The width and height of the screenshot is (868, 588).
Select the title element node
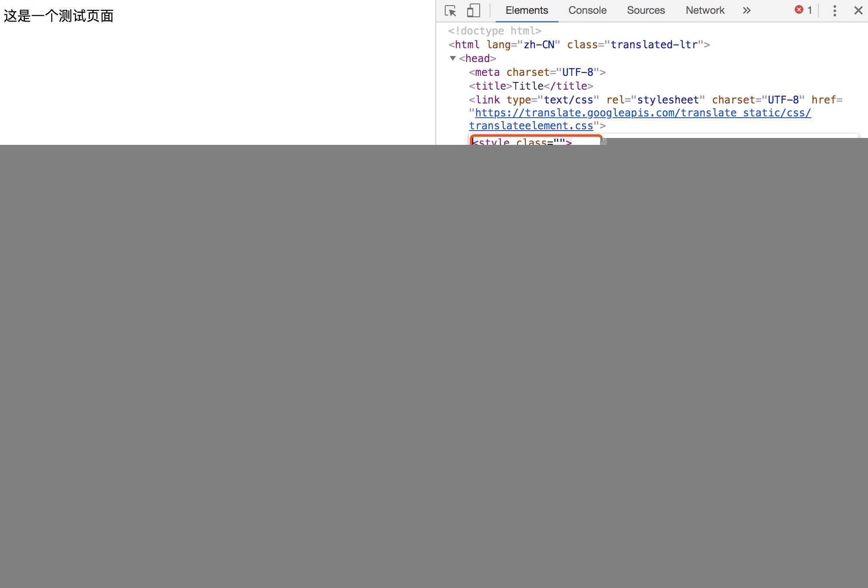[x=531, y=86]
